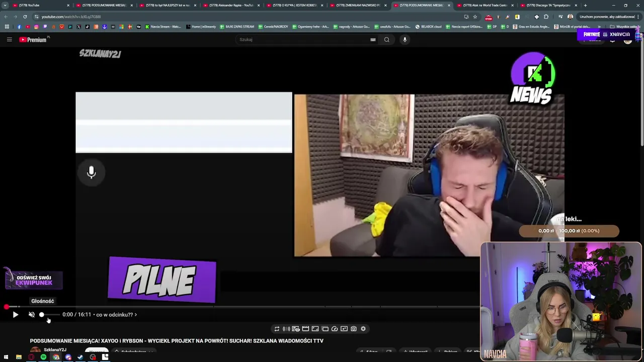Switch to 'ZMIENIŁAM NAZWISKO' tab
This screenshot has width=644, height=362.
(357, 5)
